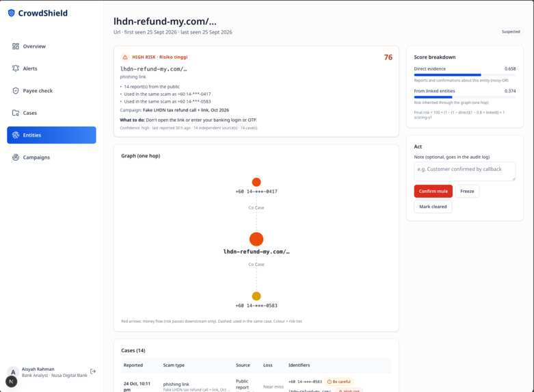
Task: Click the sign-out icon beside Aisyah Rahman
Action: pos(93,371)
